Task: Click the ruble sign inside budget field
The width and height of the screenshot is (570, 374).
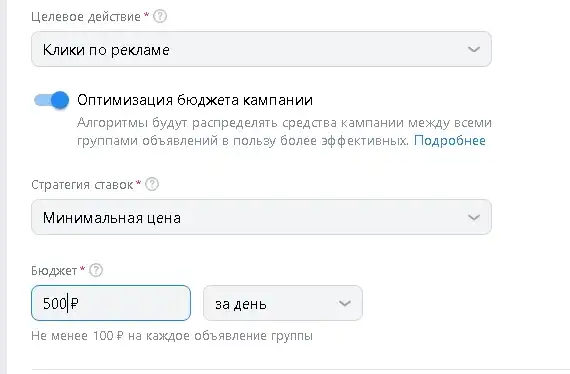Action: click(74, 303)
